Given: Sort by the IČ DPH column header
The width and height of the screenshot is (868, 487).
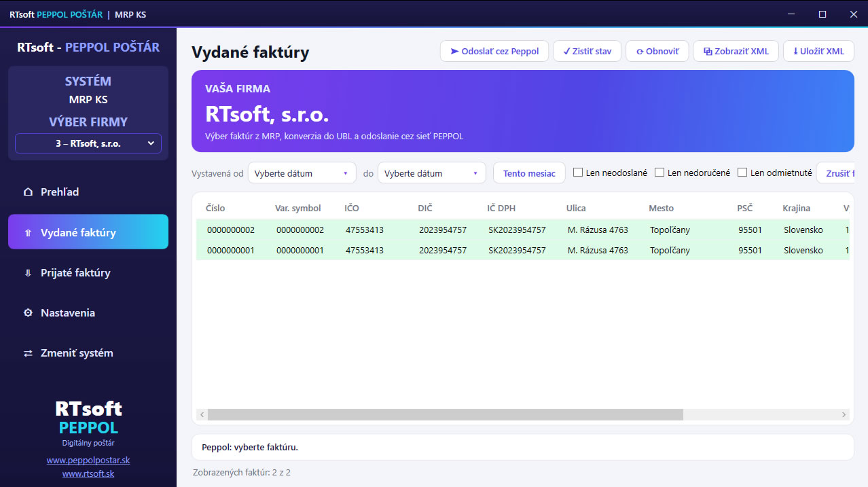Looking at the screenshot, I should [502, 208].
